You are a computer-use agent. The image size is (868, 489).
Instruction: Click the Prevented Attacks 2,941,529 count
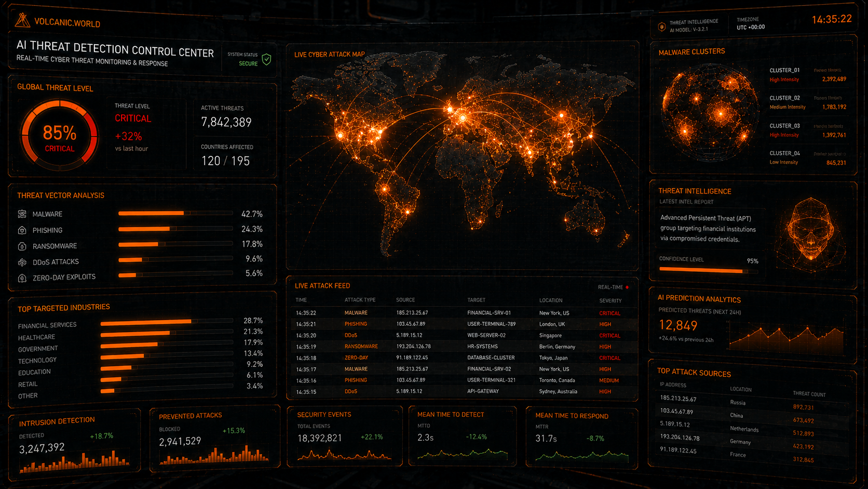(x=180, y=441)
